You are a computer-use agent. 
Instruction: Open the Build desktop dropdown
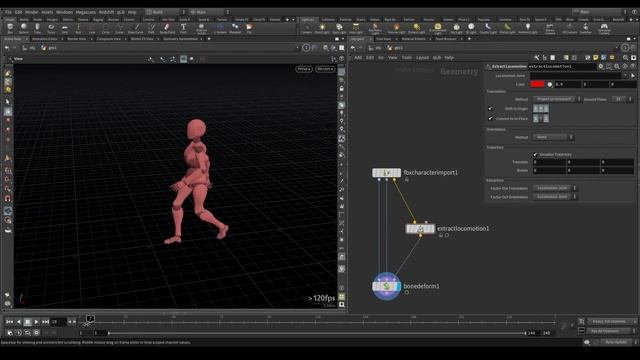pos(166,12)
